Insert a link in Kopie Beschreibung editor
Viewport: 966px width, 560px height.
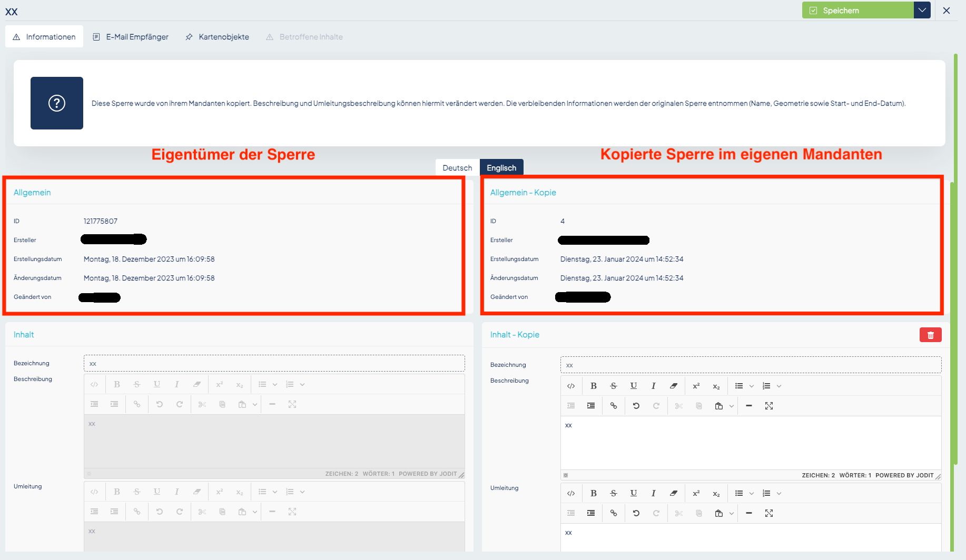click(614, 406)
